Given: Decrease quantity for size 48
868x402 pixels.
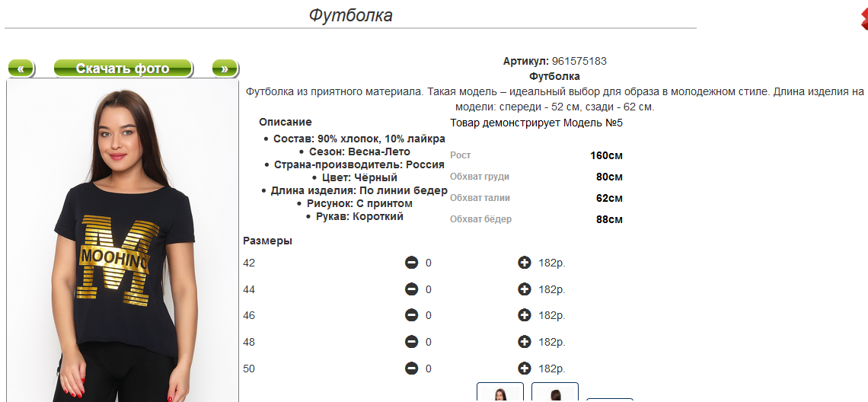Looking at the screenshot, I should [411, 342].
